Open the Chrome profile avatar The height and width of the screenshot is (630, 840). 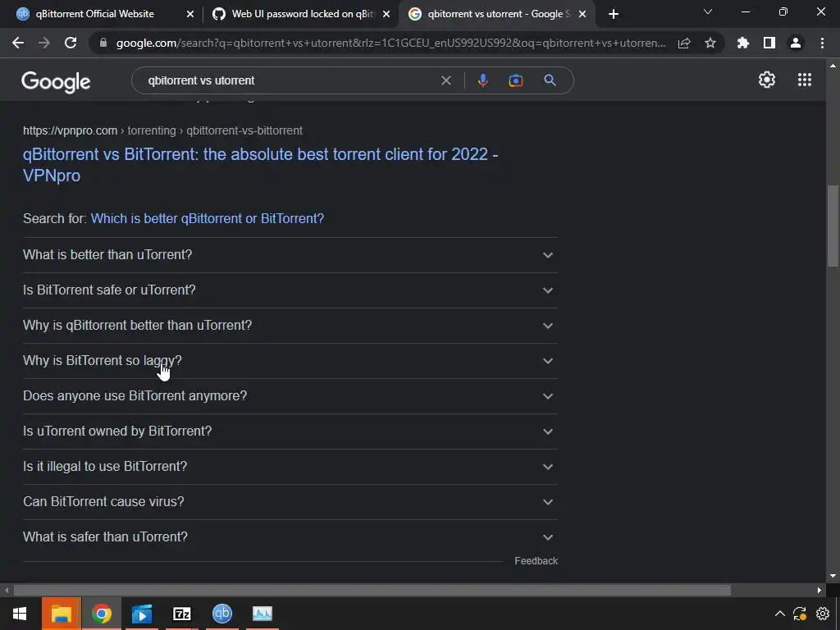(x=796, y=43)
